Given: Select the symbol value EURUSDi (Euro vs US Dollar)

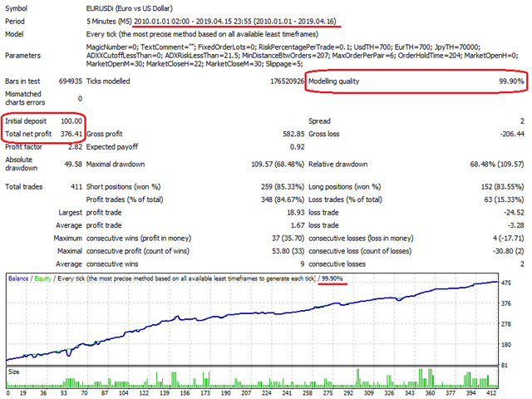Looking at the screenshot, I should pyautogui.click(x=130, y=8).
